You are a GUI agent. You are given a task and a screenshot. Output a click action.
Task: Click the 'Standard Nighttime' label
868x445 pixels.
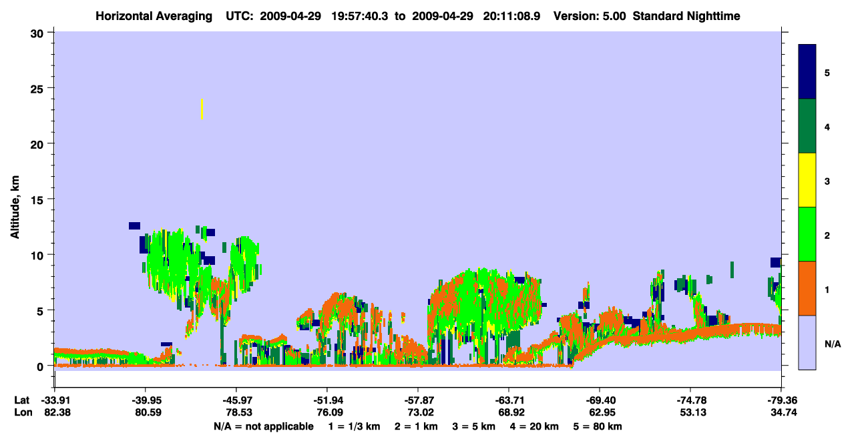click(686, 16)
